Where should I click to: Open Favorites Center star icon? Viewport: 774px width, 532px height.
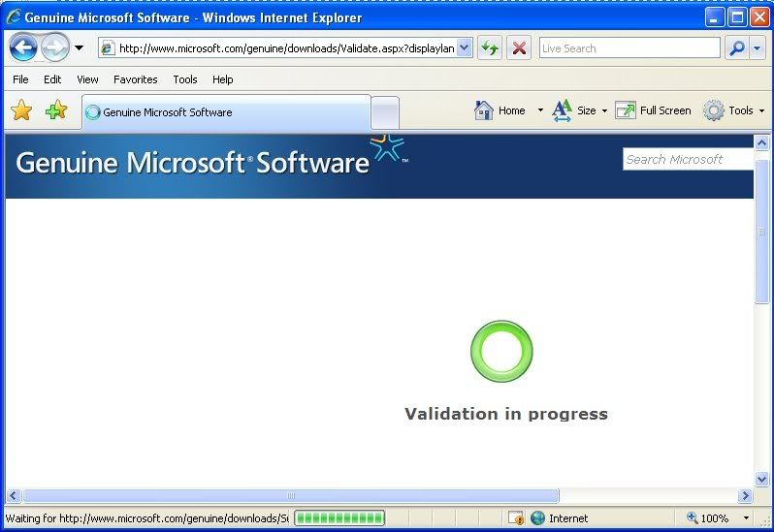coord(21,110)
